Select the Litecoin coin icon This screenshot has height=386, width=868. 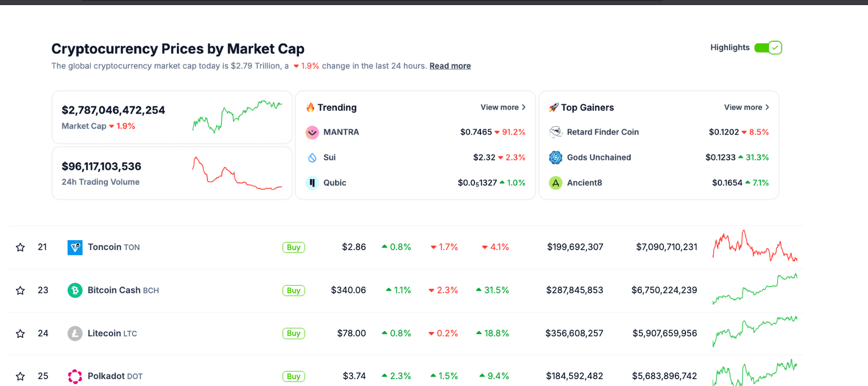click(x=75, y=333)
